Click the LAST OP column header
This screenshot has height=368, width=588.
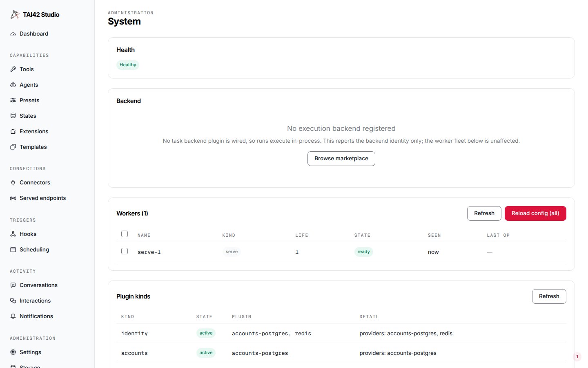point(498,236)
